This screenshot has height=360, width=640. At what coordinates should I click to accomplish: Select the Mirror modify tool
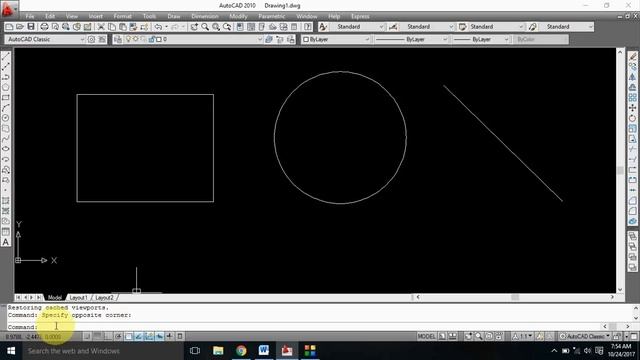tap(632, 77)
